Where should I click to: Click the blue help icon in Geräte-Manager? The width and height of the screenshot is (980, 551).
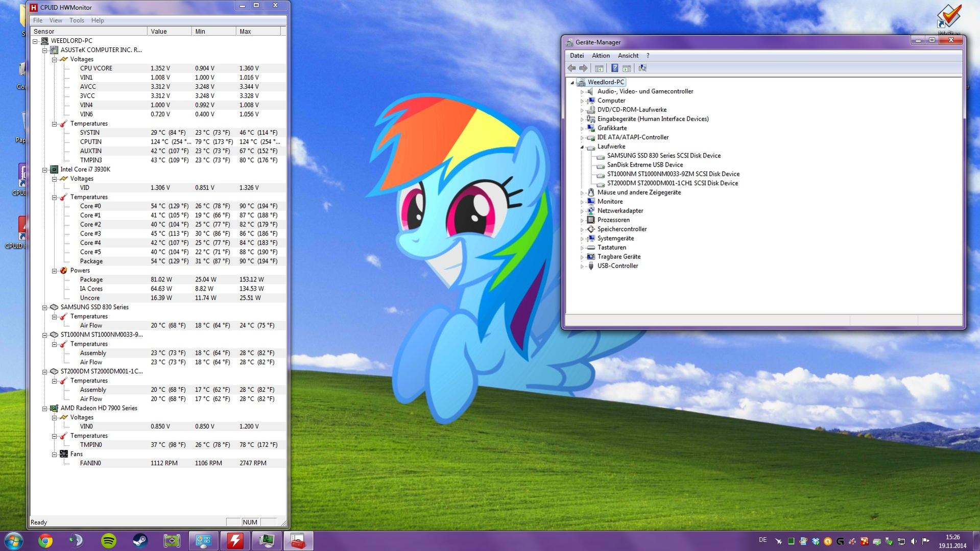[x=615, y=68]
